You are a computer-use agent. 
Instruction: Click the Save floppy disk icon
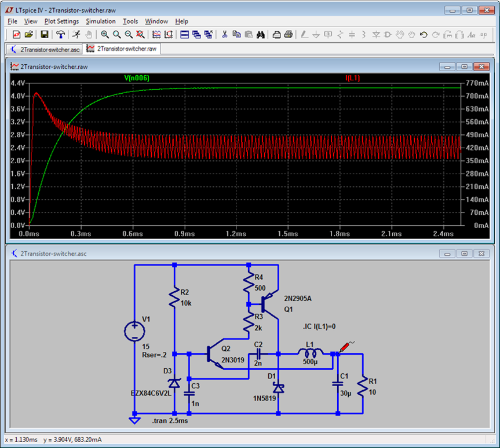tap(45, 35)
